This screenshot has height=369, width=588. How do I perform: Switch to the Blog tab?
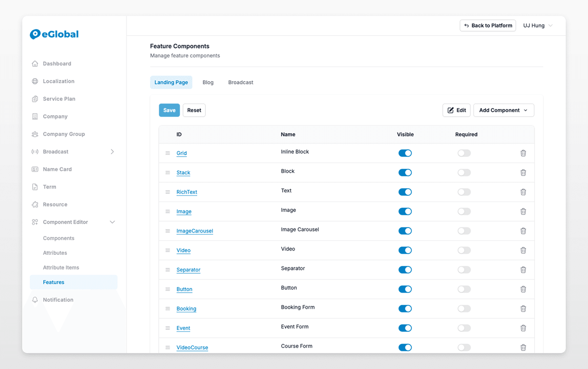(208, 82)
